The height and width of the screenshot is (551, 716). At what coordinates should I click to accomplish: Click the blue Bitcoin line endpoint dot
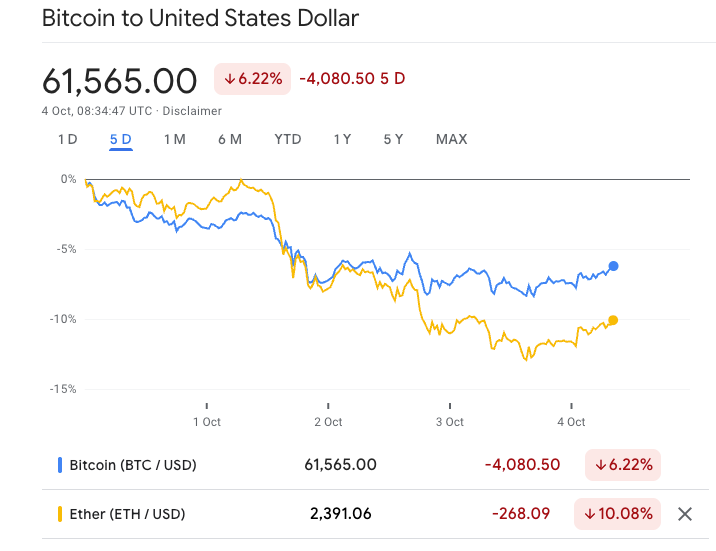click(613, 266)
